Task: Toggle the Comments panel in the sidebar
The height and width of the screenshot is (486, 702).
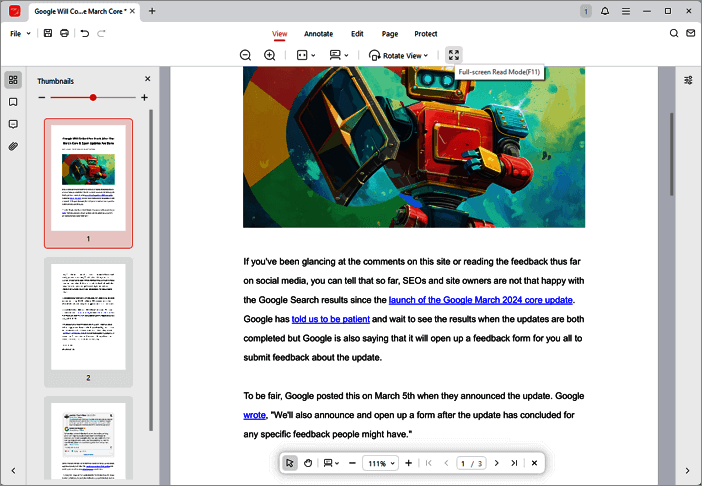Action: click(13, 124)
